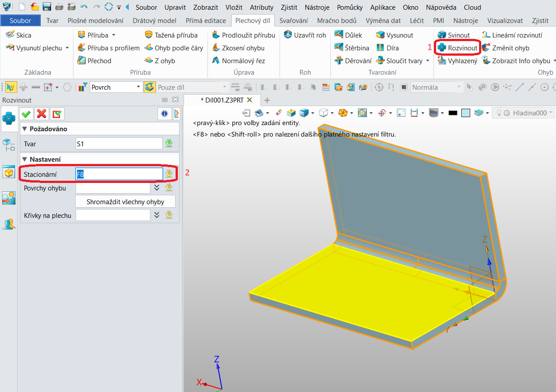
Task: Use the Normálový řez tool
Action: (238, 61)
